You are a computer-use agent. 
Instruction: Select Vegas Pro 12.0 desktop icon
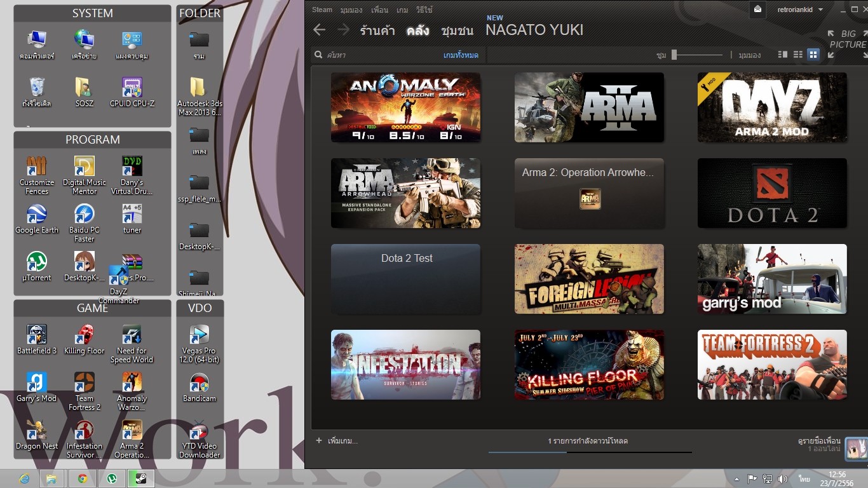pos(200,344)
